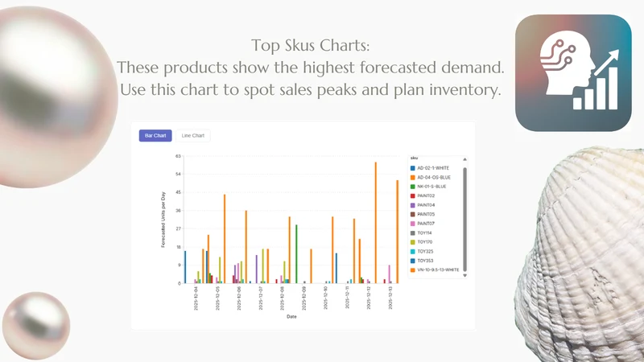
Task: Click the PAINT05 brown legend swatch
Action: (413, 214)
